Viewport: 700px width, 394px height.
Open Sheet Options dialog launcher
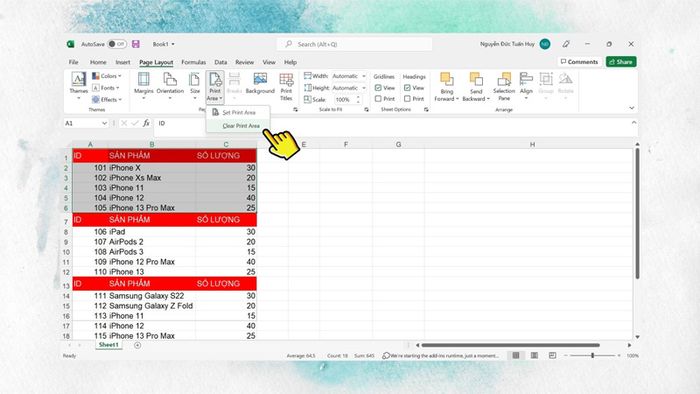click(426, 109)
